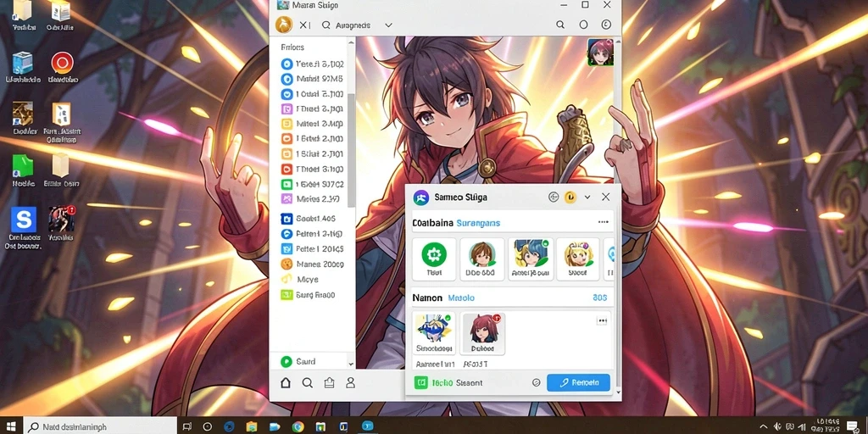Open the home icon in bottom navigation
The height and width of the screenshot is (434, 868).
286,382
